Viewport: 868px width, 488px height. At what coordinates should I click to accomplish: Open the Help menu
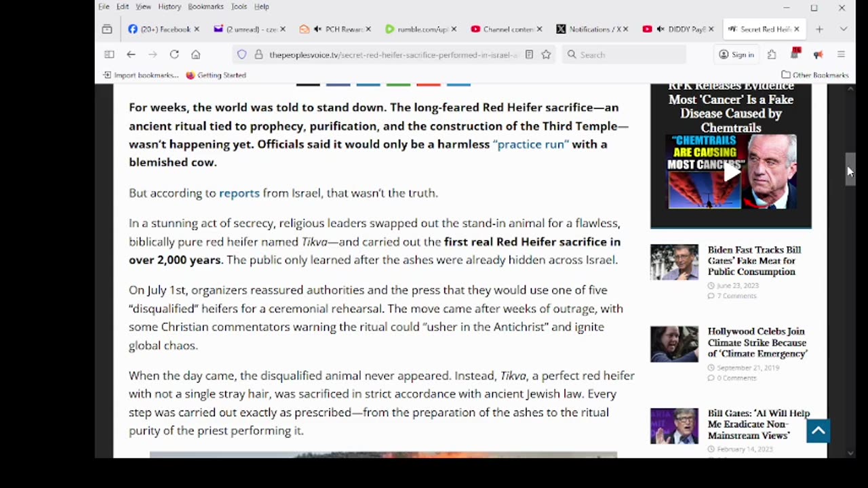(x=262, y=7)
